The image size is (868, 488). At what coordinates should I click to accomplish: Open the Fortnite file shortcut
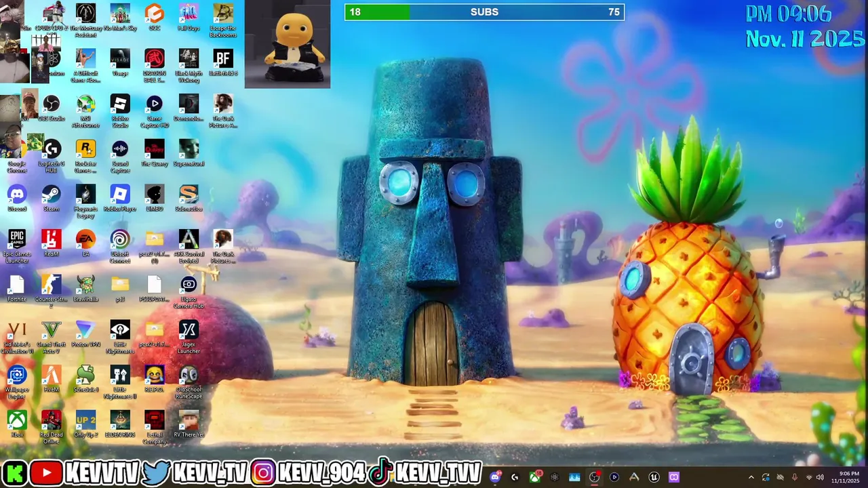[x=17, y=289]
